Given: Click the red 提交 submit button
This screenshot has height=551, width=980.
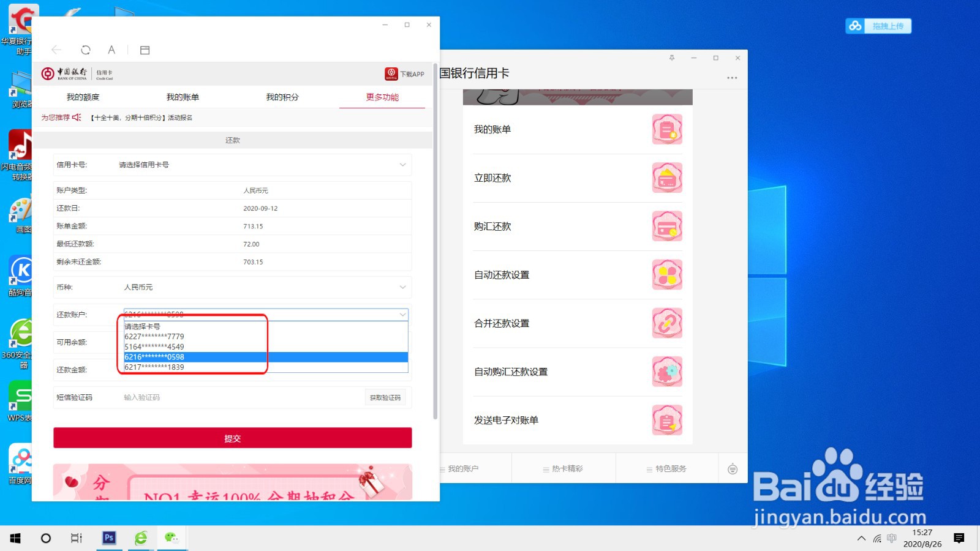Looking at the screenshot, I should click(x=232, y=437).
